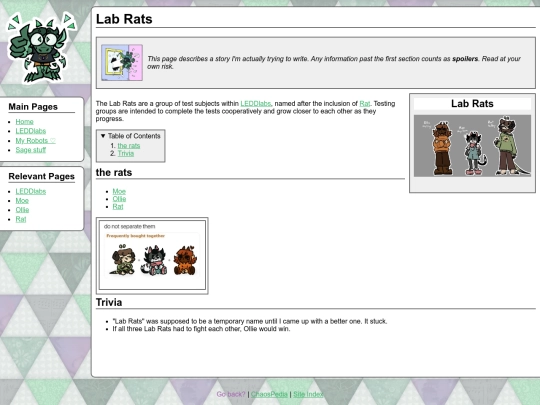Jump to 'the rats' from contents
This screenshot has height=405, width=540.
[x=129, y=146]
